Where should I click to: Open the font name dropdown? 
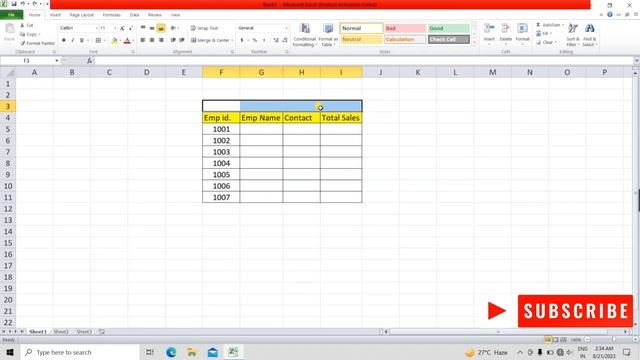coord(97,28)
